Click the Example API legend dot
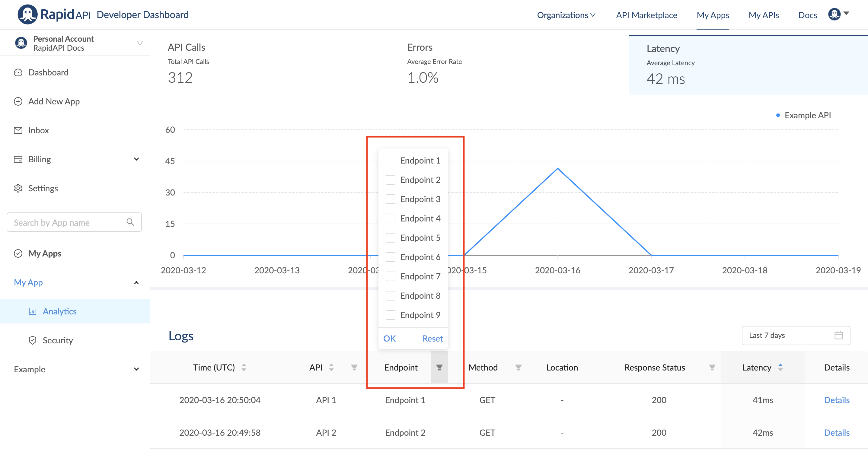The image size is (868, 455). pos(778,116)
